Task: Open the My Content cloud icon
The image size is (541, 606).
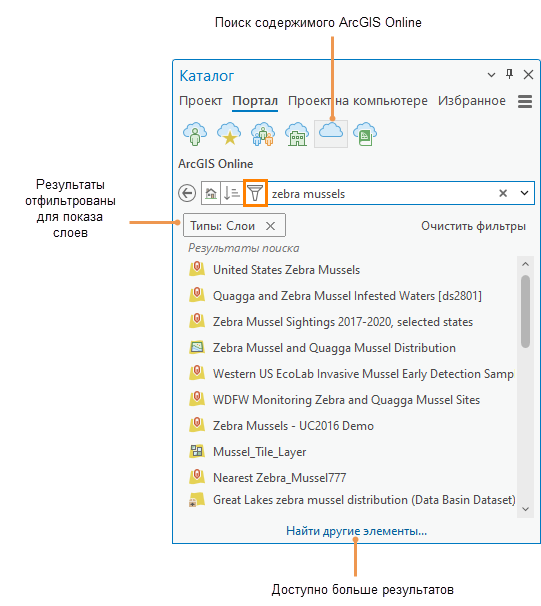Action: click(195, 134)
